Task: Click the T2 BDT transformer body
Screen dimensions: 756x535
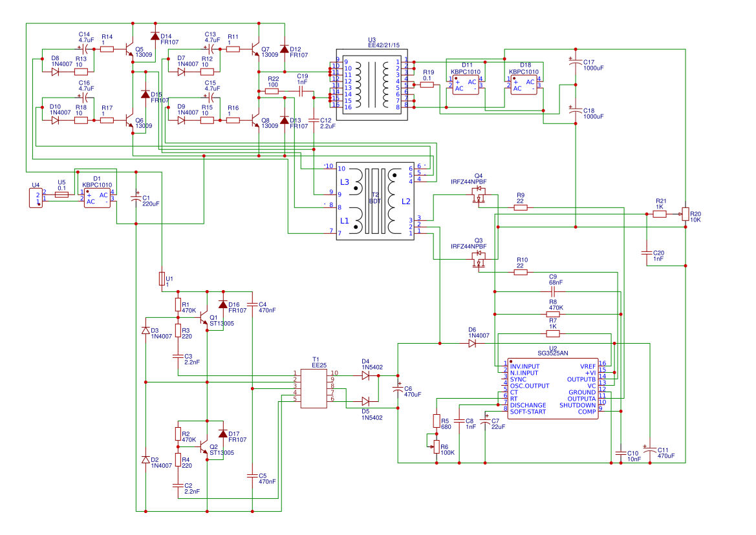Action: (375, 201)
